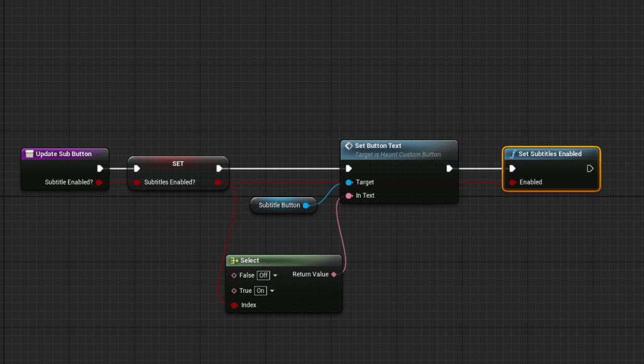Click the False value field showing Off

tap(263, 275)
